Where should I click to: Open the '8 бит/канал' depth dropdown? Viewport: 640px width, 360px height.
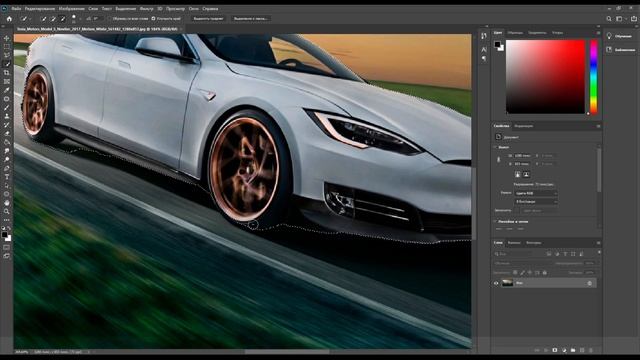pos(536,202)
